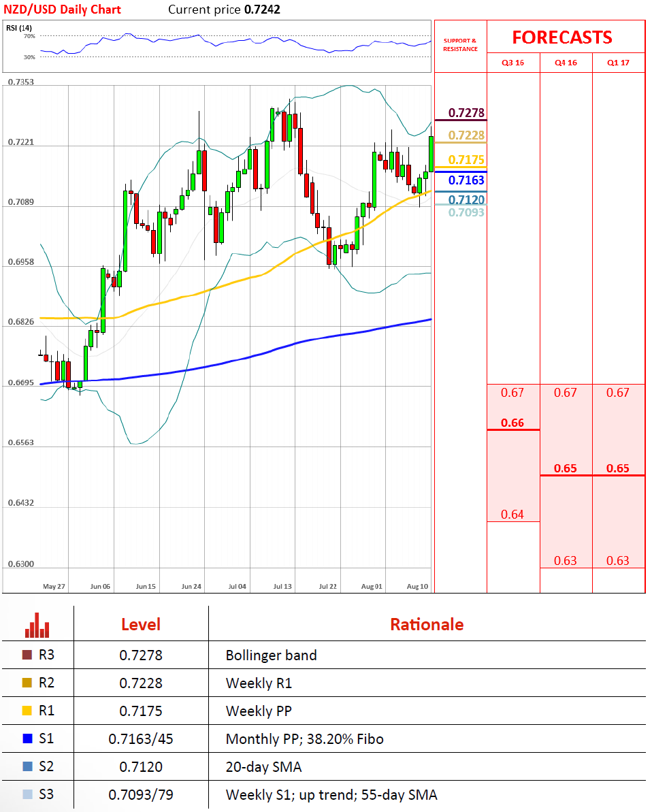Click the Rationale column header
Image resolution: width=652 pixels, height=812 pixels.
click(427, 625)
